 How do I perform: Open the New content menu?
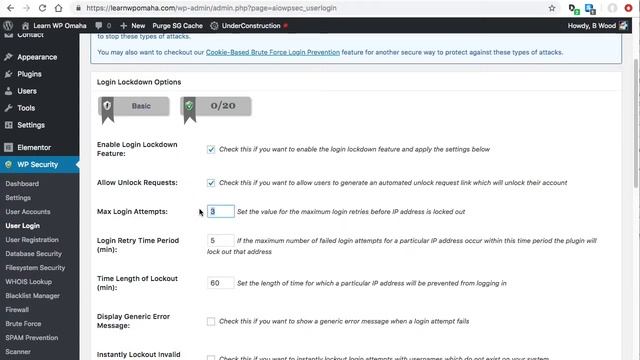(x=133, y=26)
